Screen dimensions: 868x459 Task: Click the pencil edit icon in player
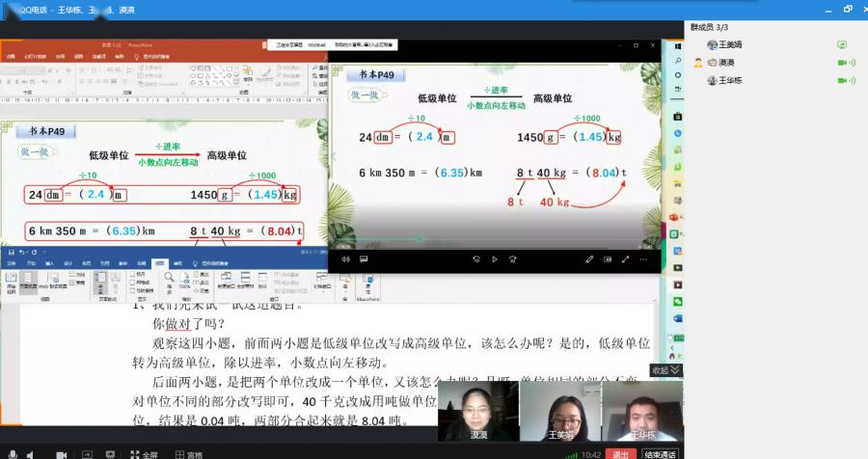(x=589, y=259)
